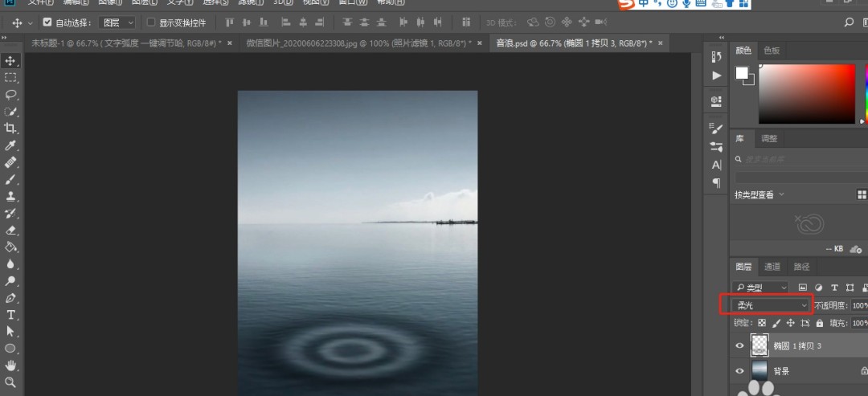The height and width of the screenshot is (396, 868).
Task: Open the 图层 auto-select target dropdown
Action: 117,22
